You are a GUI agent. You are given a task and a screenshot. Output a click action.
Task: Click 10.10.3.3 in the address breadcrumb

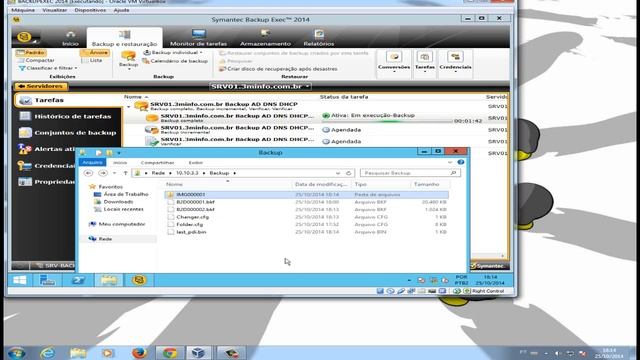click(x=187, y=173)
